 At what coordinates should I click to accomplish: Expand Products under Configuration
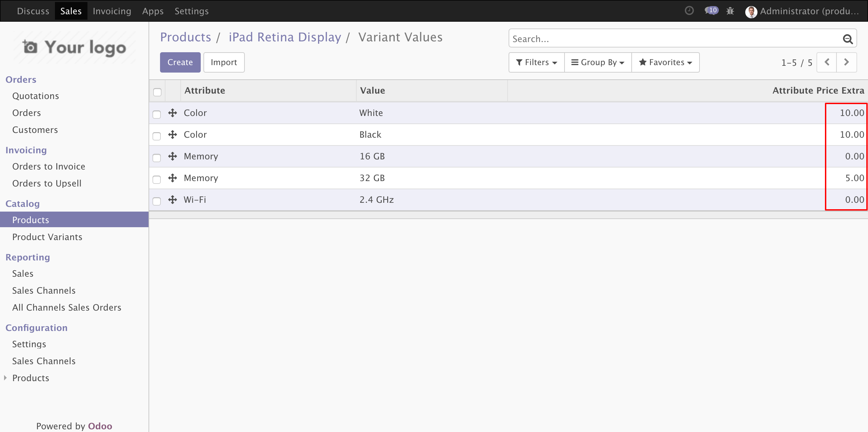pyautogui.click(x=31, y=378)
